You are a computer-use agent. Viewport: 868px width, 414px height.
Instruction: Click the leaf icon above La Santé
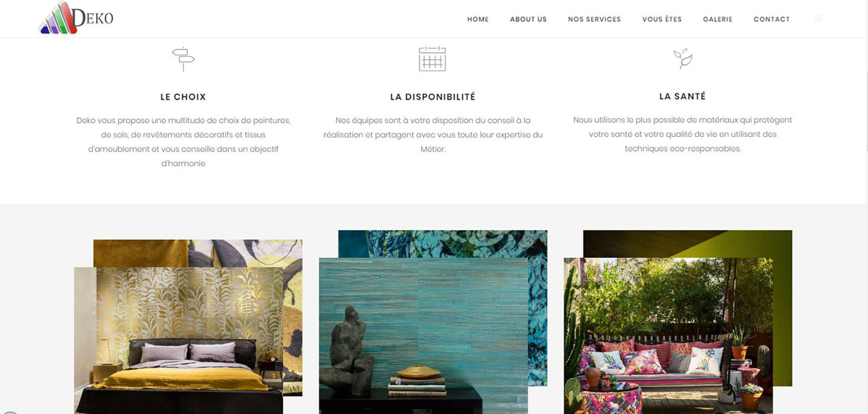(683, 58)
